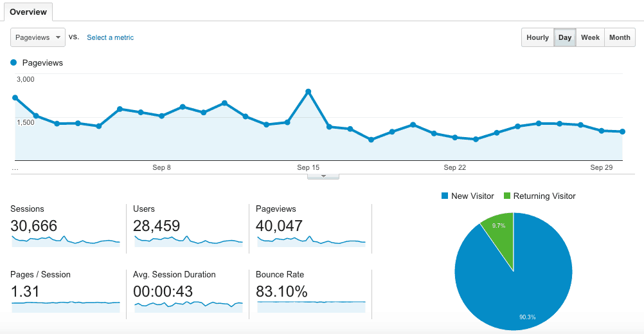Open the Avg. Session Duration sparkline
This screenshot has width=644, height=334.
click(x=188, y=304)
